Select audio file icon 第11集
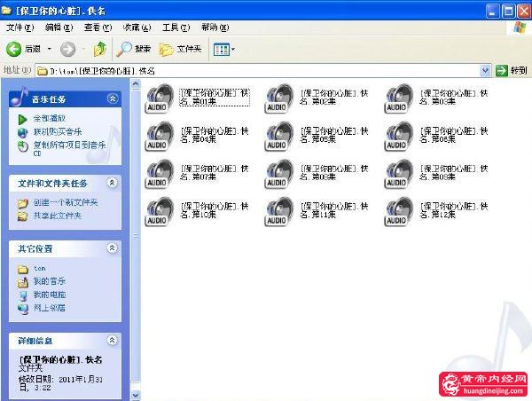Screen dimensions: 532x401 pyautogui.click(x=279, y=211)
